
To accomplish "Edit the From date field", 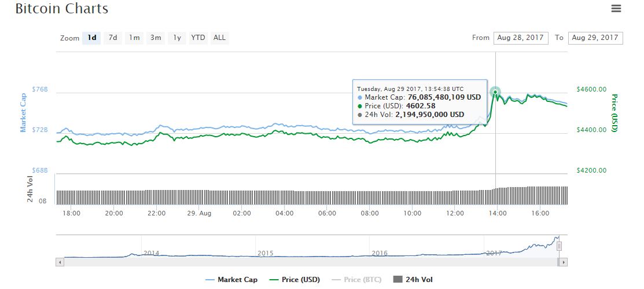I will [521, 38].
